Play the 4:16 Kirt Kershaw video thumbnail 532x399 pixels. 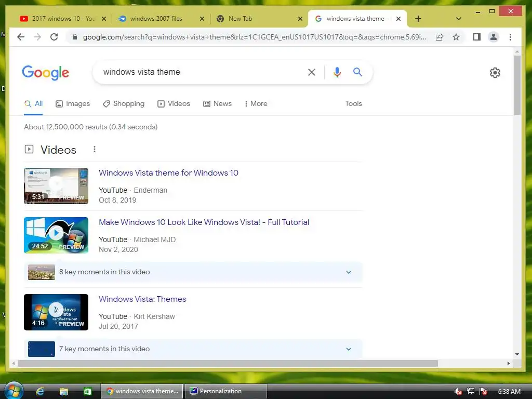(56, 312)
